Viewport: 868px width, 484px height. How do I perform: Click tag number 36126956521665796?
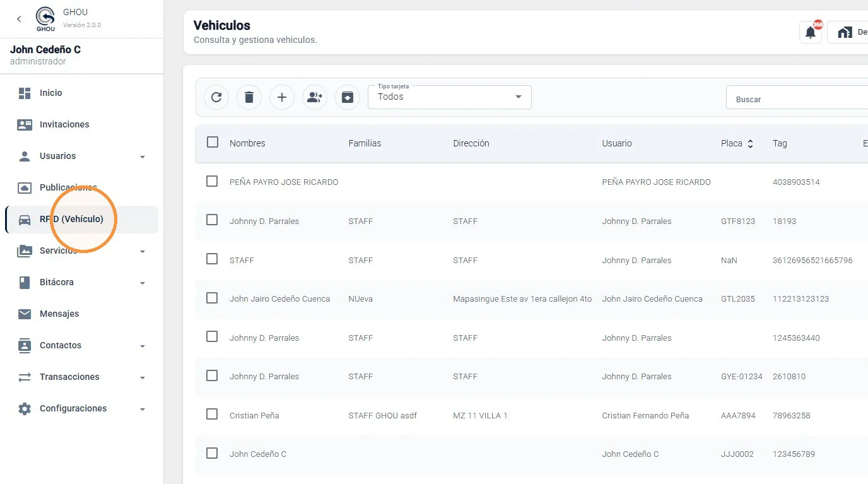tap(812, 260)
